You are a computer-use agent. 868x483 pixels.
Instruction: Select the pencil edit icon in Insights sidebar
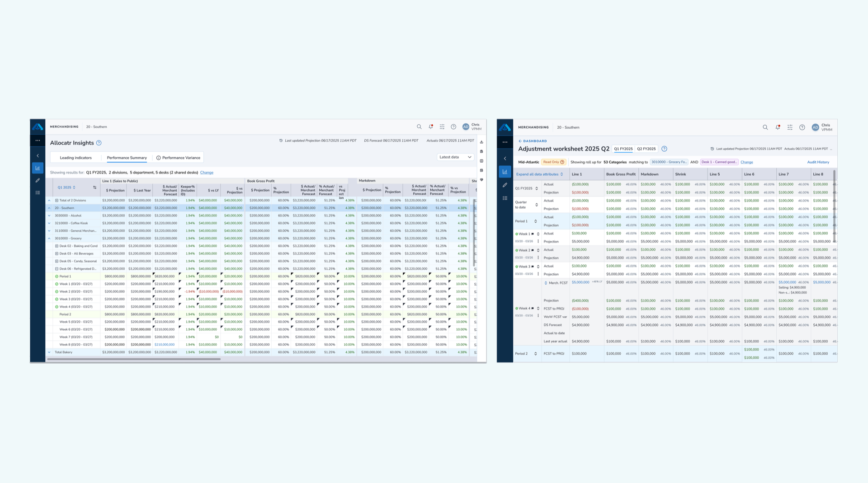pyautogui.click(x=38, y=180)
